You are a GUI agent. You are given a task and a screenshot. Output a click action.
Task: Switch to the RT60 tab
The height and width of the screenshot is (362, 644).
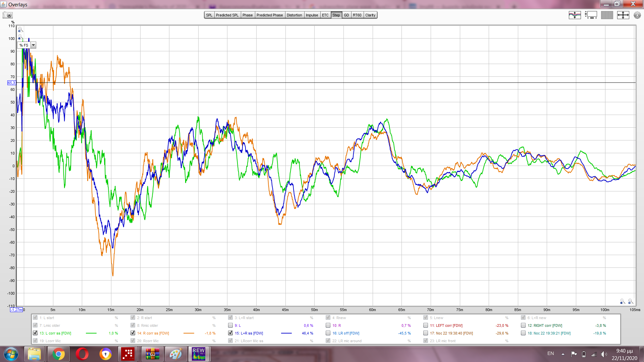(x=357, y=15)
